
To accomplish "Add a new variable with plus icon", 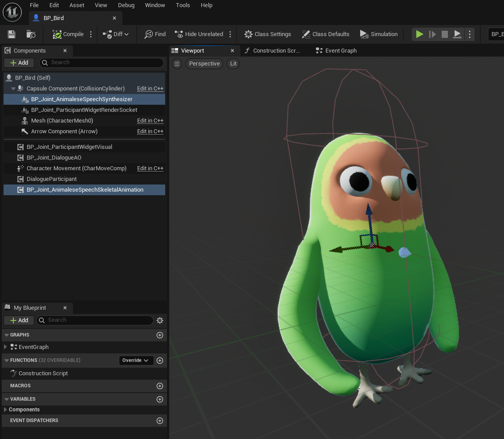I will 160,399.
